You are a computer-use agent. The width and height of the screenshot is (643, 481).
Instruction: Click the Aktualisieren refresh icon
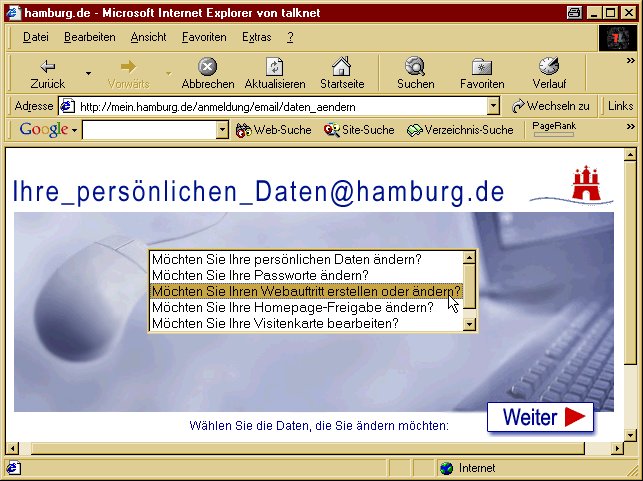(x=274, y=66)
